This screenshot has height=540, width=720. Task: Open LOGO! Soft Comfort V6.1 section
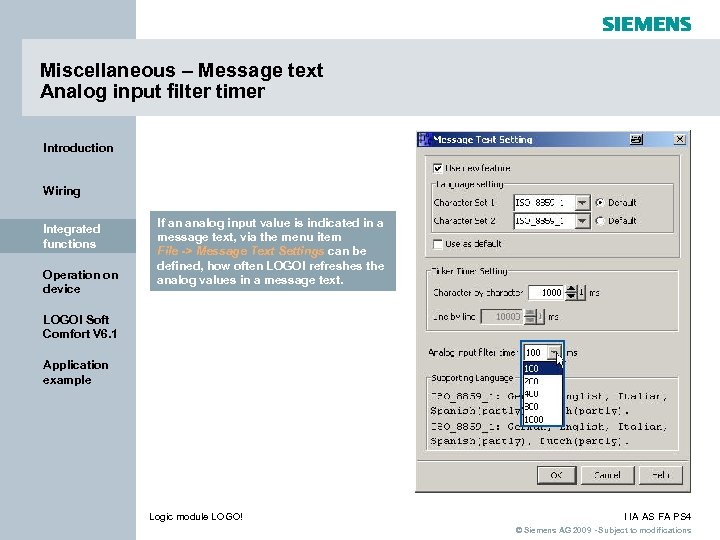click(80, 326)
